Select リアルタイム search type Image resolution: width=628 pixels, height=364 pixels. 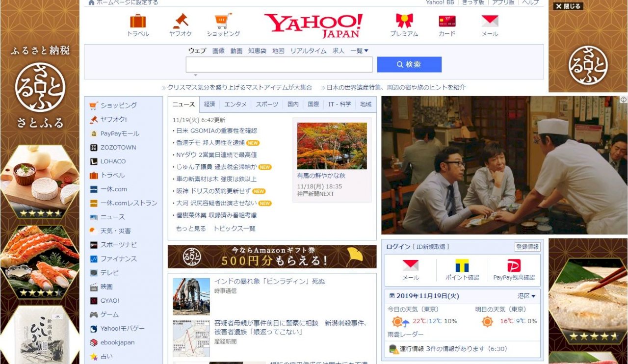[308, 51]
